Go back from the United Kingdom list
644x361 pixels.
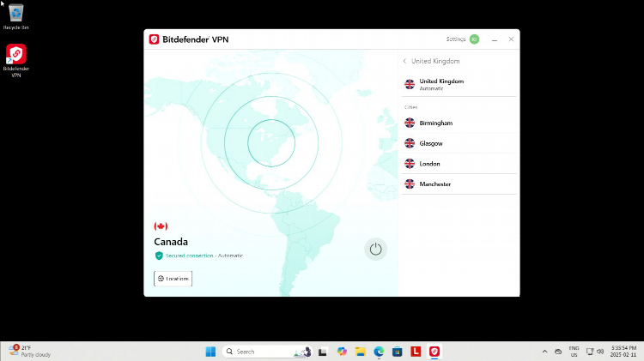pos(404,61)
